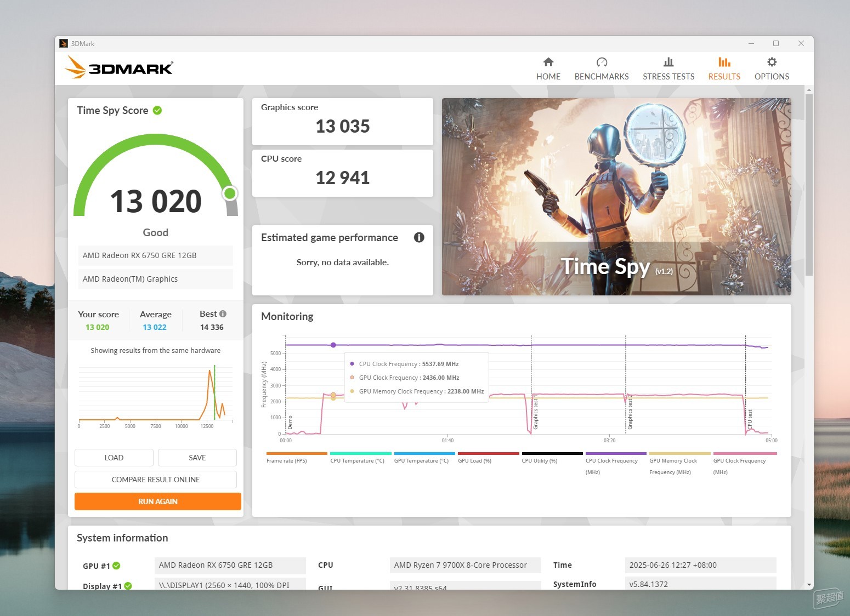Viewport: 850px width, 616px height.
Task: Click the Graphics test 2 marker line
Action: click(626, 385)
